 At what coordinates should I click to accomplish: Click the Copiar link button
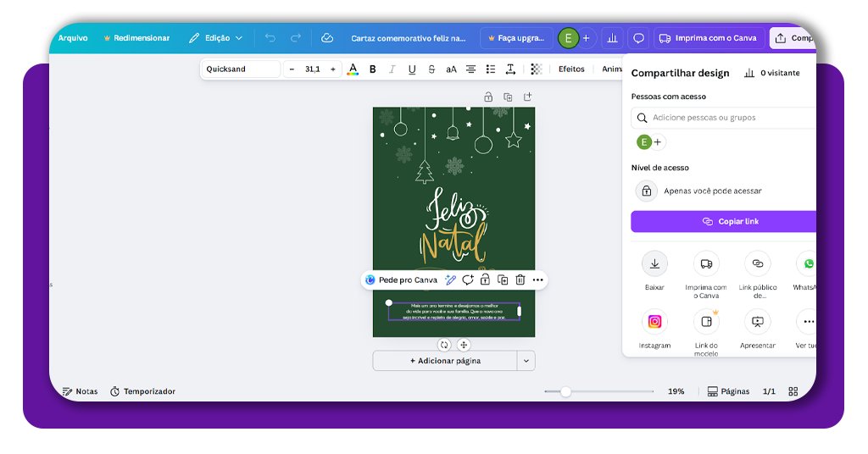pos(725,222)
